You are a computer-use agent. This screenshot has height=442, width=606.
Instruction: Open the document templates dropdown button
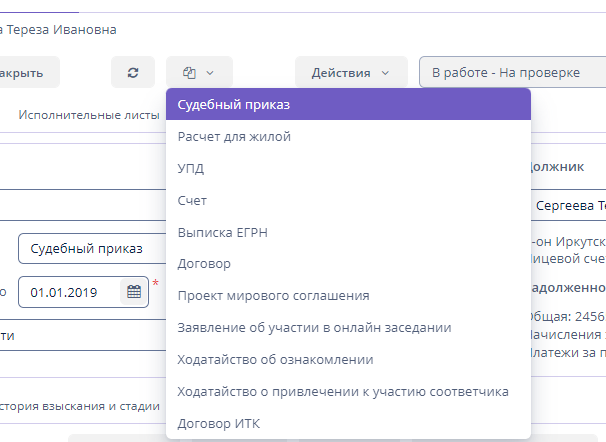point(199,73)
